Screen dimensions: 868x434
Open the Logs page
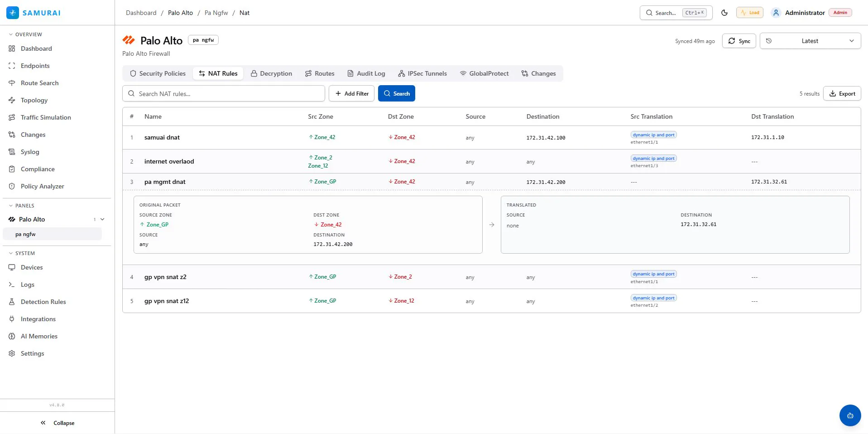[x=28, y=285]
